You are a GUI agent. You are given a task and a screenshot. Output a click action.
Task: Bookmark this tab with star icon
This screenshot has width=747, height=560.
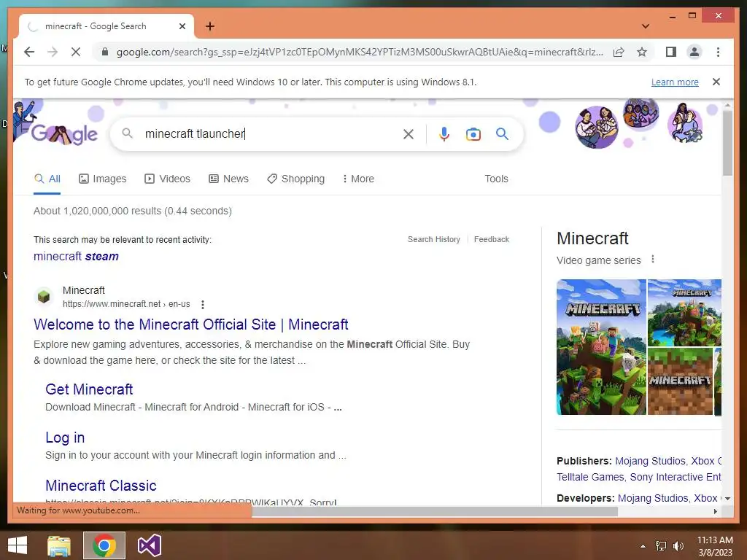642,52
